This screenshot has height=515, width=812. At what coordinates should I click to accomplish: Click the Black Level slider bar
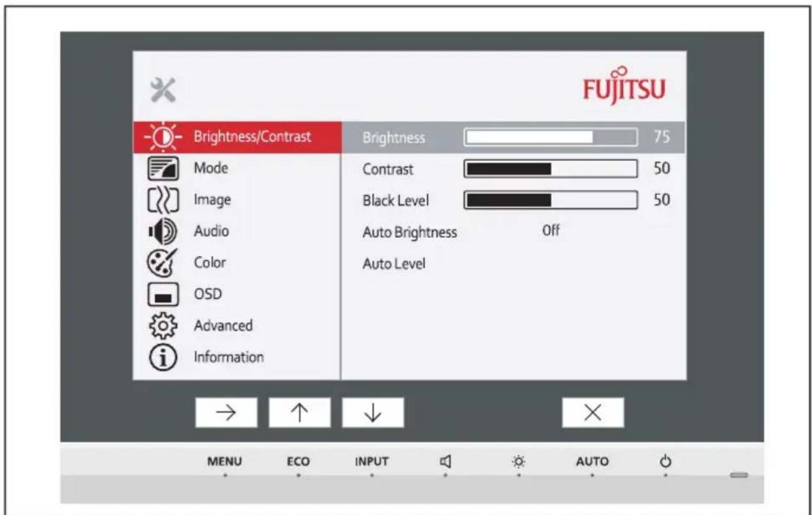(x=551, y=201)
